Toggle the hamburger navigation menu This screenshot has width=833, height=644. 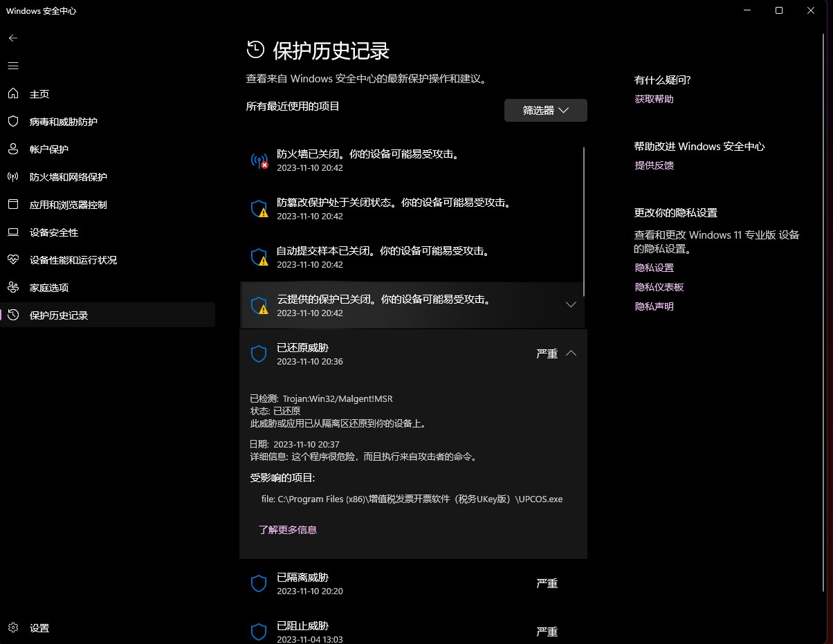pyautogui.click(x=12, y=66)
